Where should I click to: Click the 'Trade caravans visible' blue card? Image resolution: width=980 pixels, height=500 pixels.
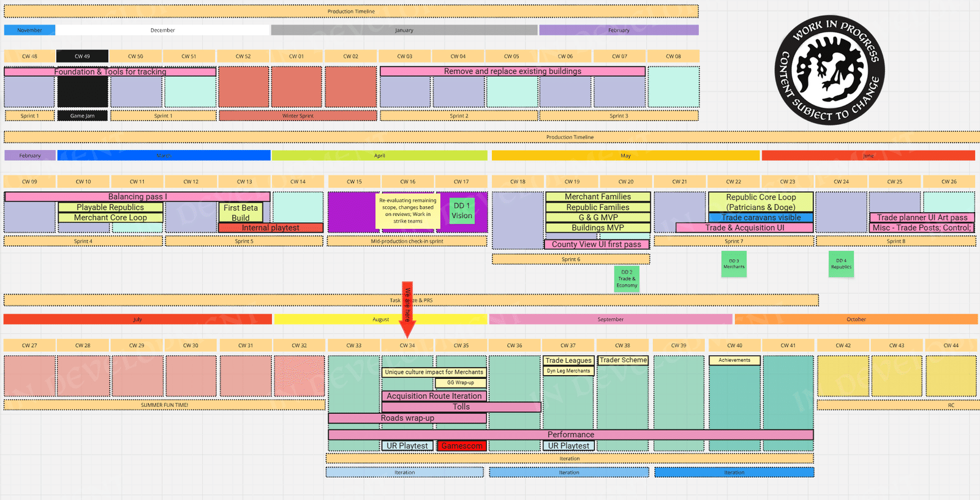point(761,217)
